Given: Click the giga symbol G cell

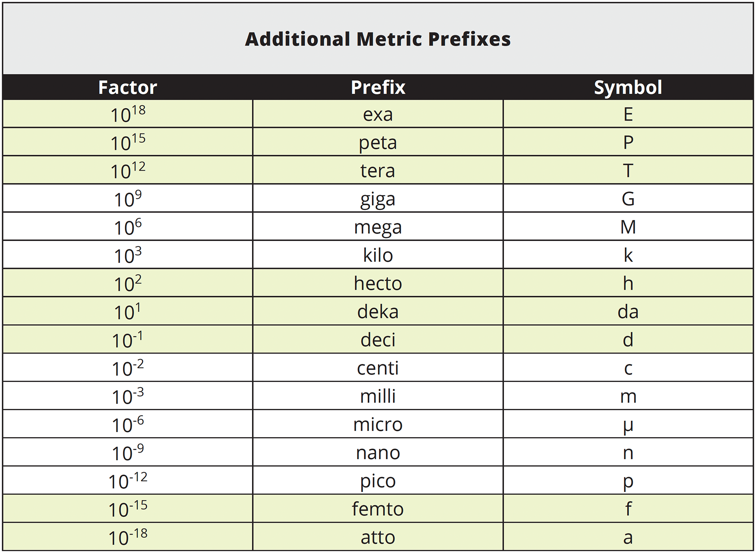Looking at the screenshot, I should [x=628, y=199].
